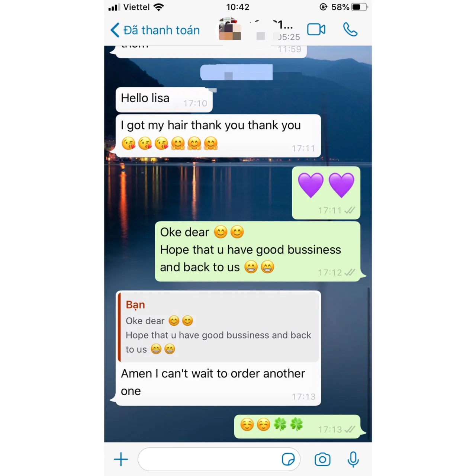Tap the microphone to record a voice message

click(x=353, y=459)
